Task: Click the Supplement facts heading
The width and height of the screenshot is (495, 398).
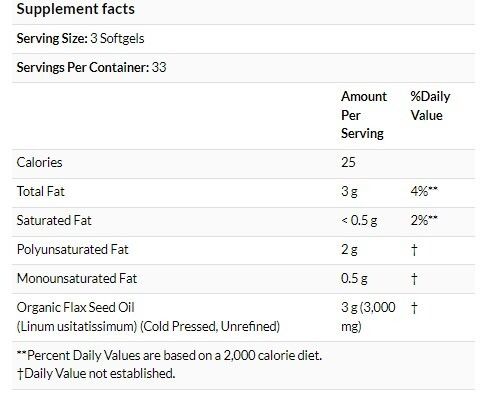Action: point(76,9)
